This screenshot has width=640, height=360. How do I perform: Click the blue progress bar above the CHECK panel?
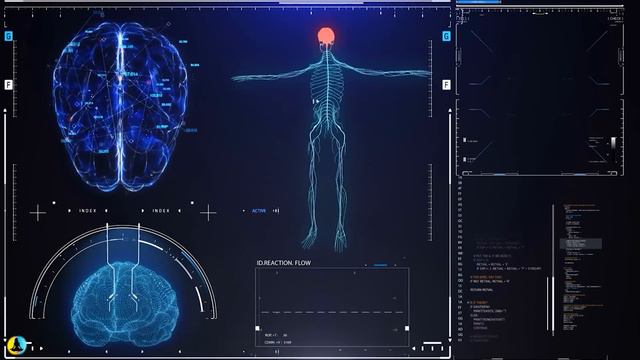(x=478, y=2)
